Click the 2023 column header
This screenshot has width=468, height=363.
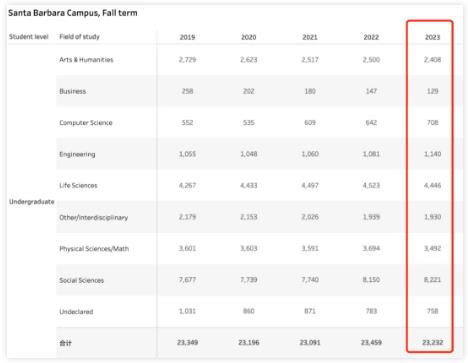[432, 37]
